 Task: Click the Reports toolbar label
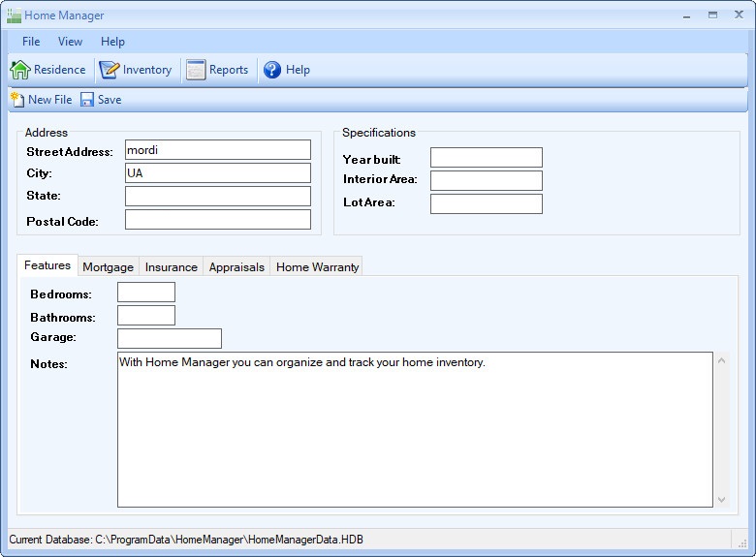tap(229, 70)
